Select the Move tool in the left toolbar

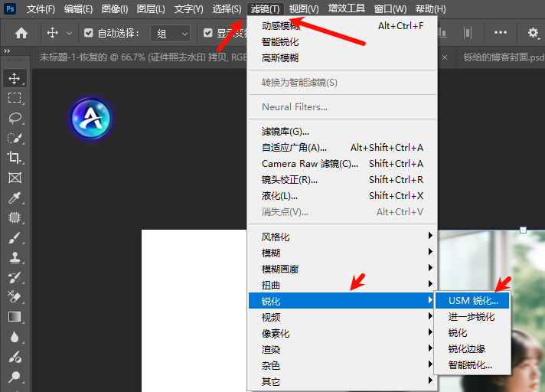15,79
